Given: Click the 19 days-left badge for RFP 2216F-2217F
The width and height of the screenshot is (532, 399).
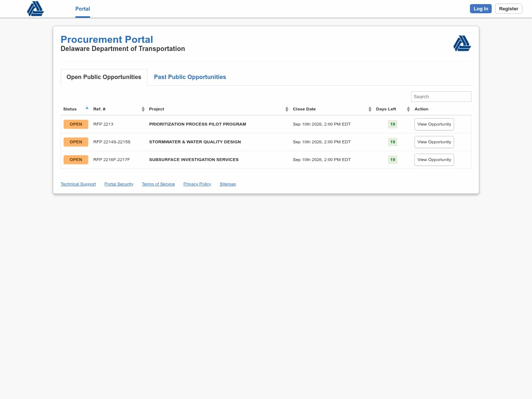Looking at the screenshot, I should coord(393,160).
